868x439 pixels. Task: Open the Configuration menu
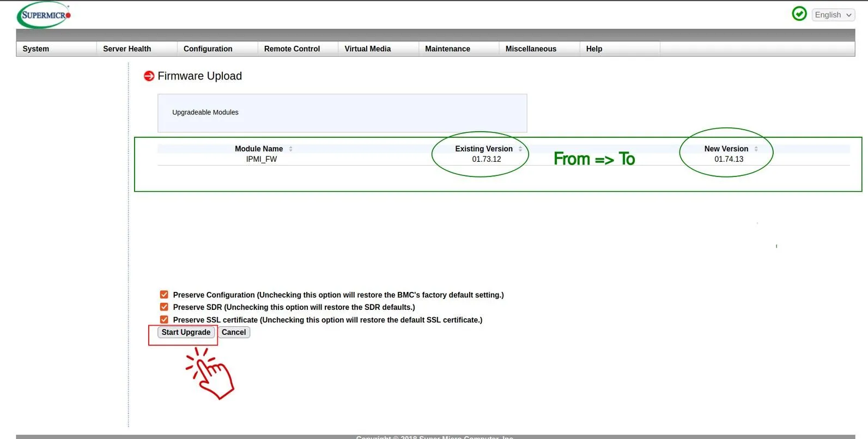pyautogui.click(x=208, y=49)
